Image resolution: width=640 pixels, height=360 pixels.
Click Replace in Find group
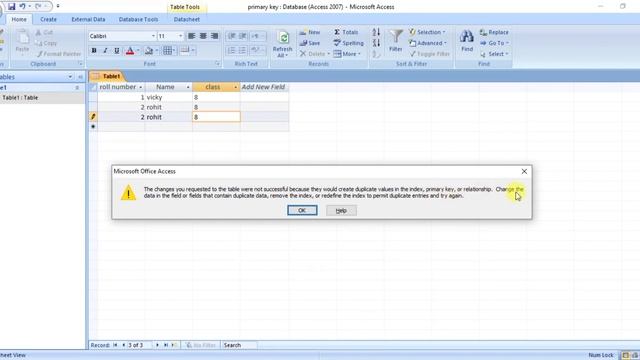point(494,32)
